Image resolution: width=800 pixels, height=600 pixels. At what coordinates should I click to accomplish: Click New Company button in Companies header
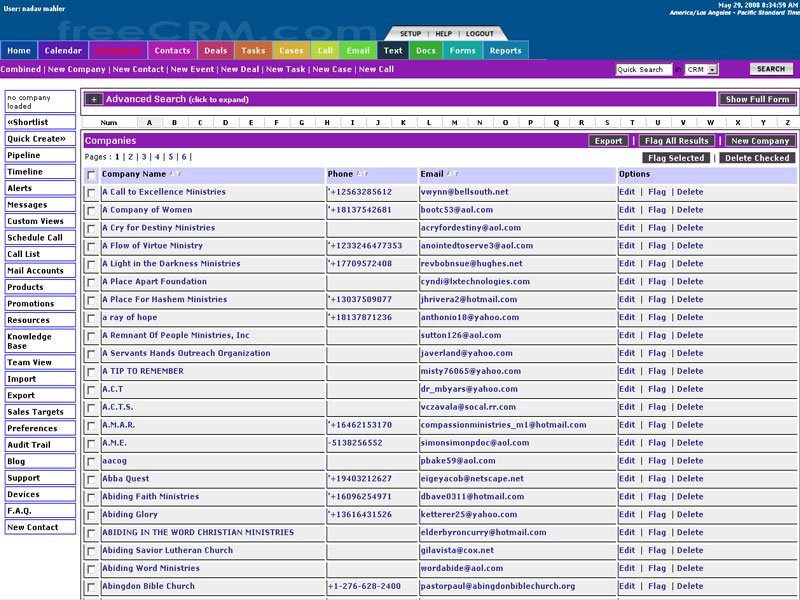[x=760, y=141]
